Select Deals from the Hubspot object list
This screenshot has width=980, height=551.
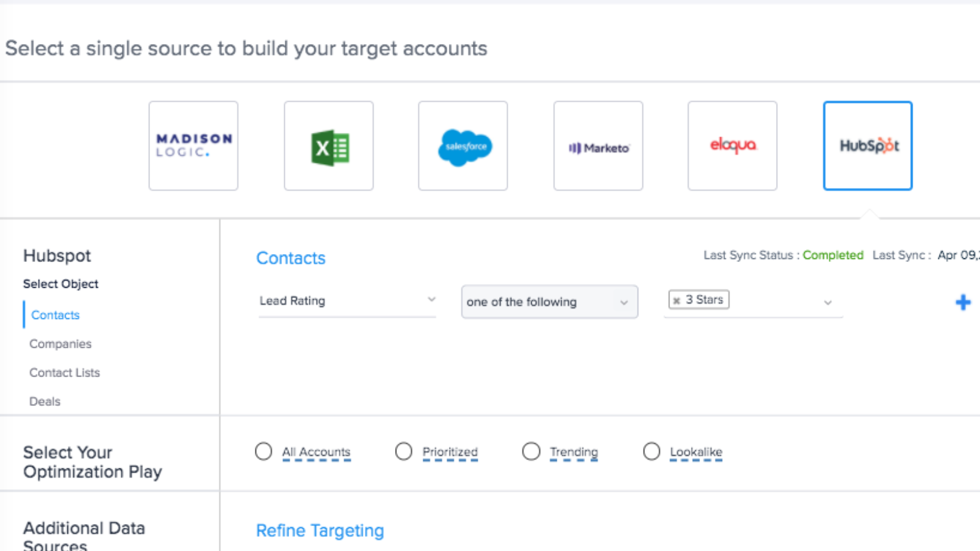coord(44,401)
